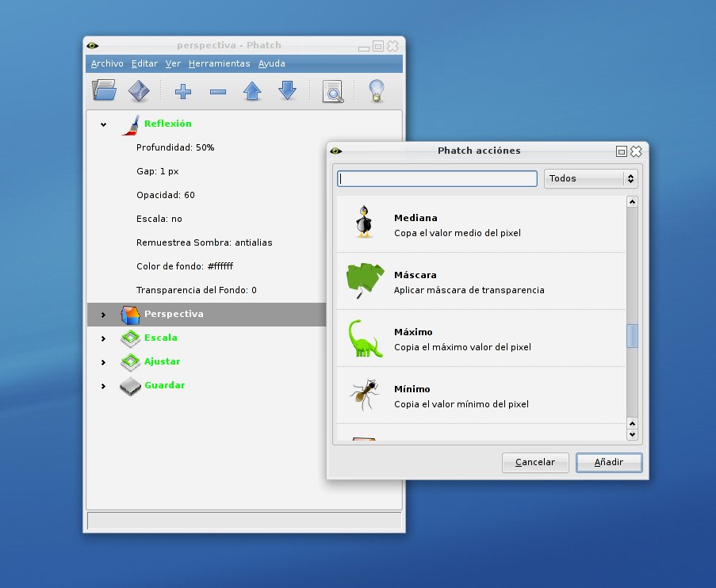Image resolution: width=716 pixels, height=588 pixels.
Task: Click the Cancelar button
Action: [535, 463]
